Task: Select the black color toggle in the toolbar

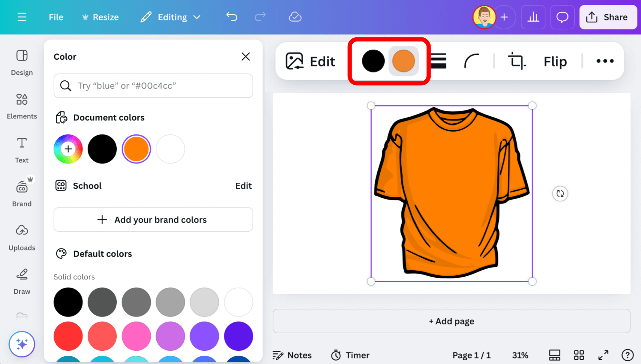Action: click(373, 61)
